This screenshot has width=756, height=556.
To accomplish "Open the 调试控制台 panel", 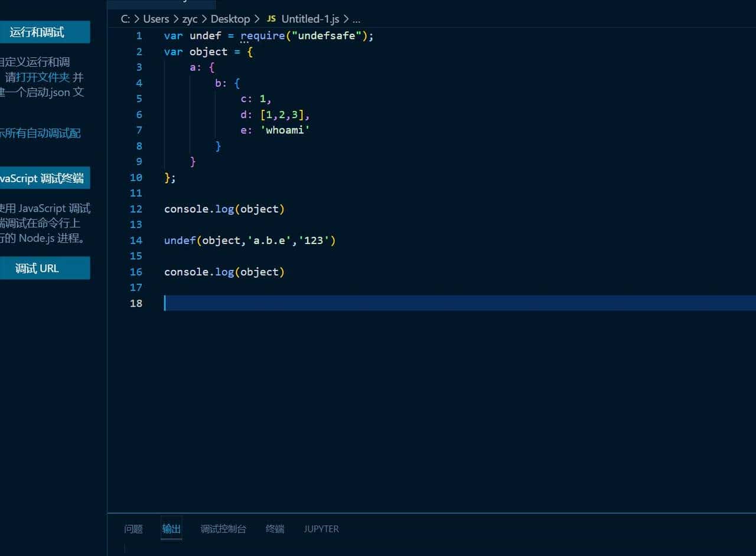I will tap(223, 529).
